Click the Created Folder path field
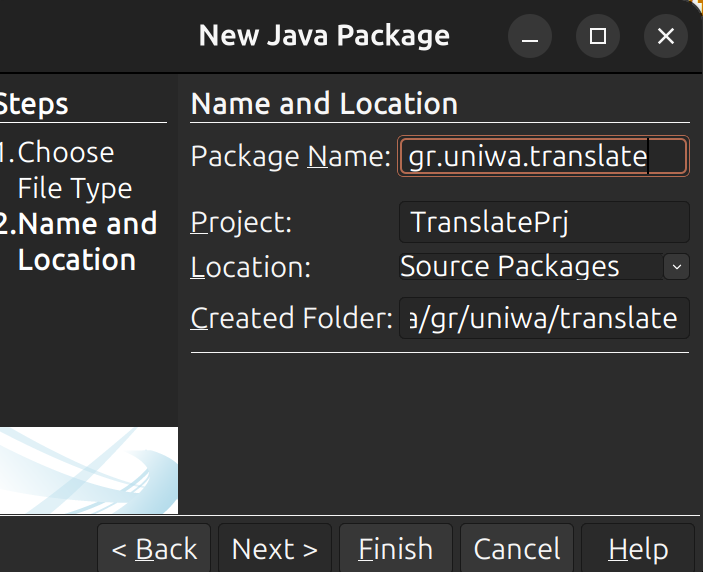Screen dimensions: 703x572 (544, 318)
